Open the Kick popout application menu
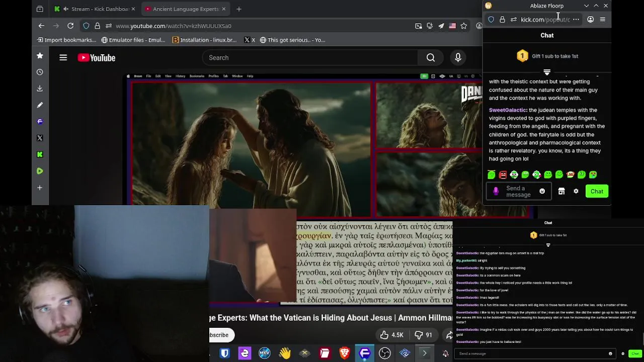This screenshot has width=644, height=362. click(x=603, y=19)
